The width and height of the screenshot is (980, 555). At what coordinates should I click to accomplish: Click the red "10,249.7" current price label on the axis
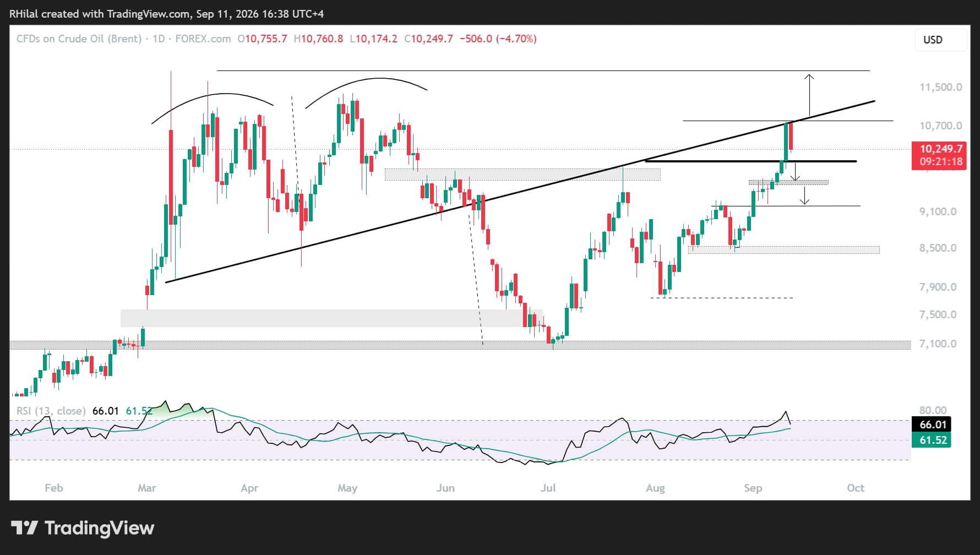(941, 149)
